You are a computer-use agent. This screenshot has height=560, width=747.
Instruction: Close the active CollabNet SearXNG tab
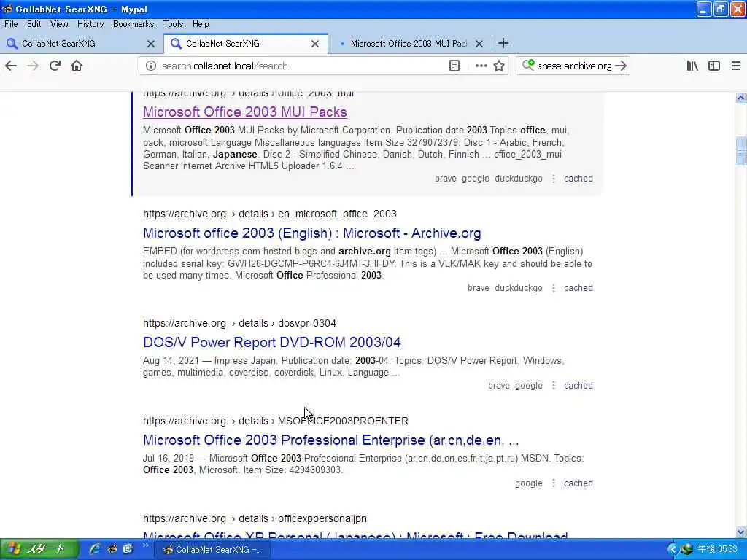coord(315,44)
